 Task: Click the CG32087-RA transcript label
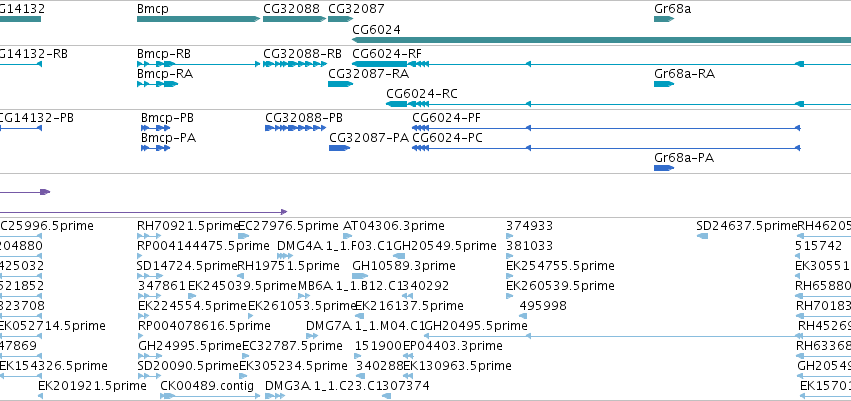click(x=369, y=74)
